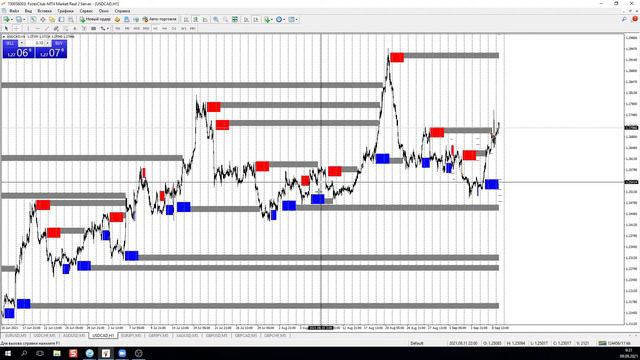
Task: Select the horizontal line tool
Action: point(38,29)
